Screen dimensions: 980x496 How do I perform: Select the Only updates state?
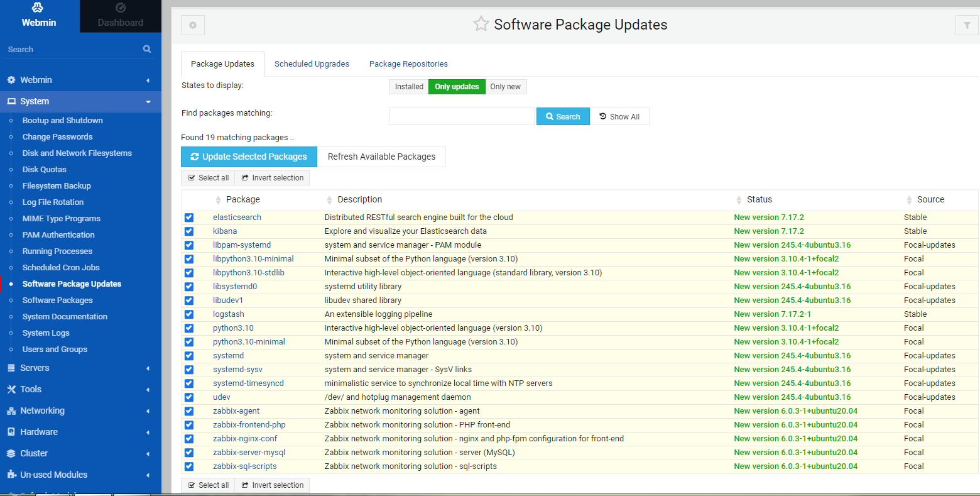[457, 87]
